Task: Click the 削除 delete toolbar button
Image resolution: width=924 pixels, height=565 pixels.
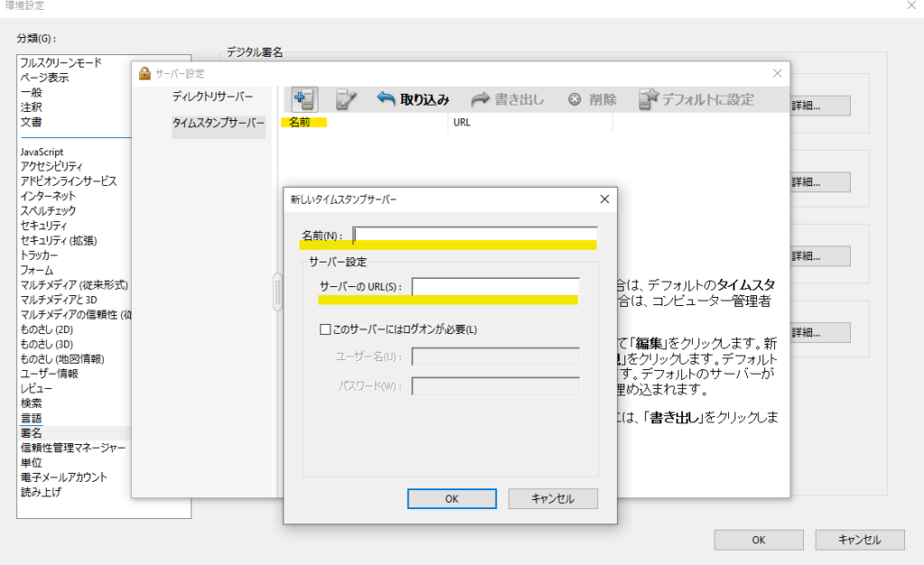Action: point(593,99)
